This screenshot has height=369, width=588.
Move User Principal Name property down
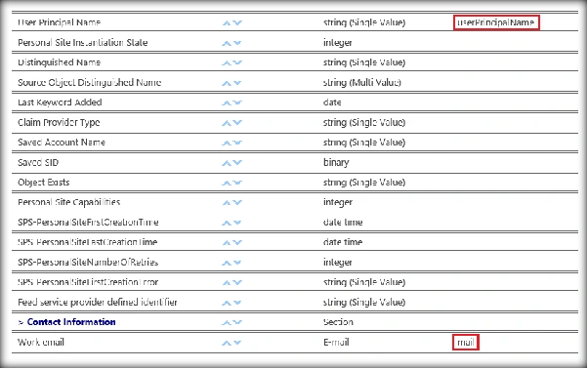pos(237,22)
